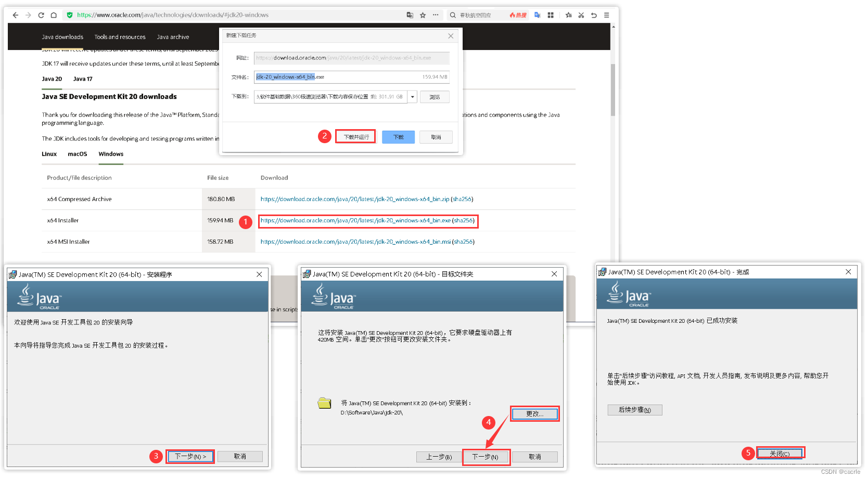Click 取消 in setup wizard welcome window
The image size is (868, 479).
[x=240, y=457]
